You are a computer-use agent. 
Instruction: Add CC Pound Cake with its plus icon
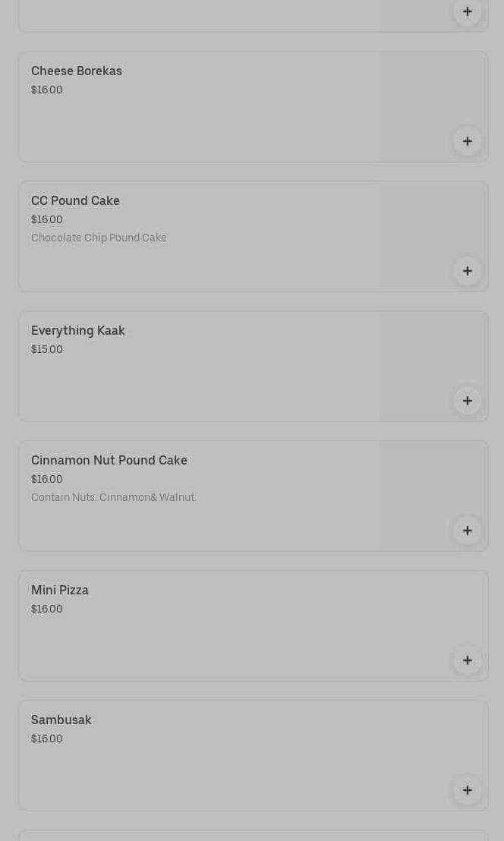coord(467,271)
